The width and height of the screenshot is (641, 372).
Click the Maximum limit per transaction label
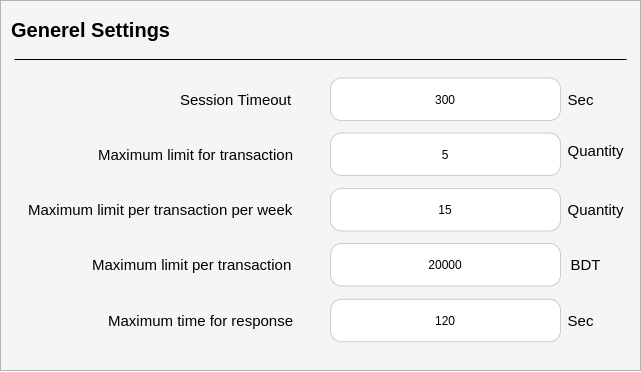coord(192,265)
